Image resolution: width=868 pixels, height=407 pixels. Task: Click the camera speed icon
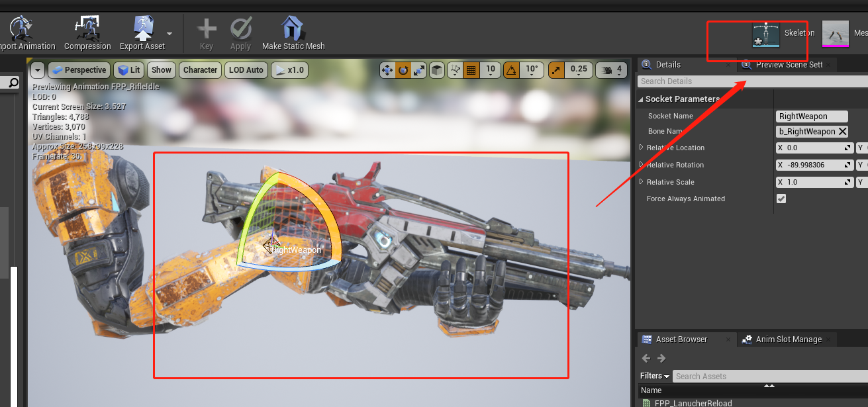608,69
